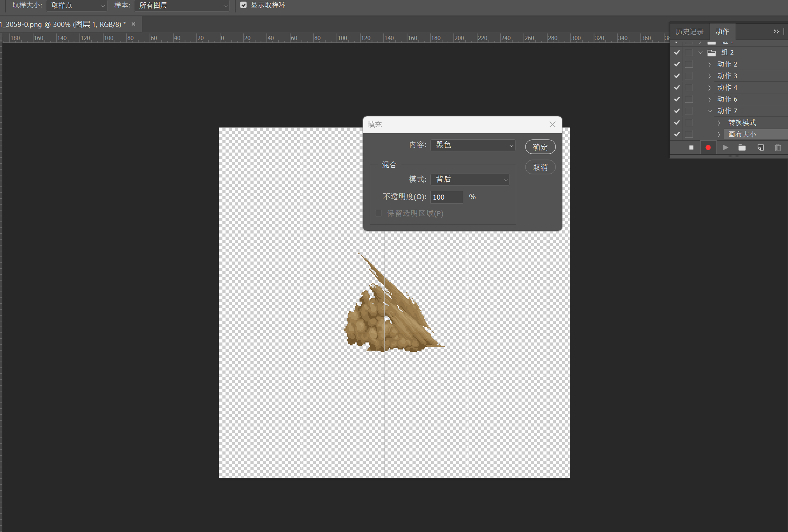
Task: Open the 样本 所有图层 dropdown
Action: [182, 5]
